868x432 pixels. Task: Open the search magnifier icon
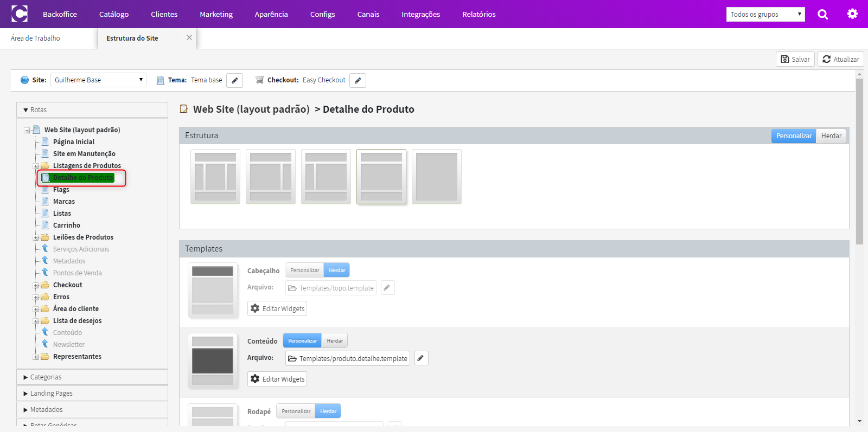pyautogui.click(x=822, y=14)
